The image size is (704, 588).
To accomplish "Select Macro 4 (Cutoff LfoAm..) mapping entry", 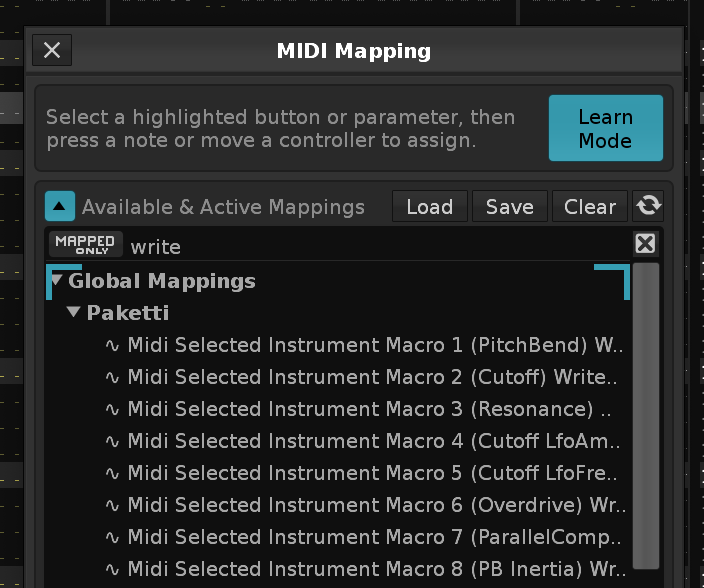I will (375, 441).
